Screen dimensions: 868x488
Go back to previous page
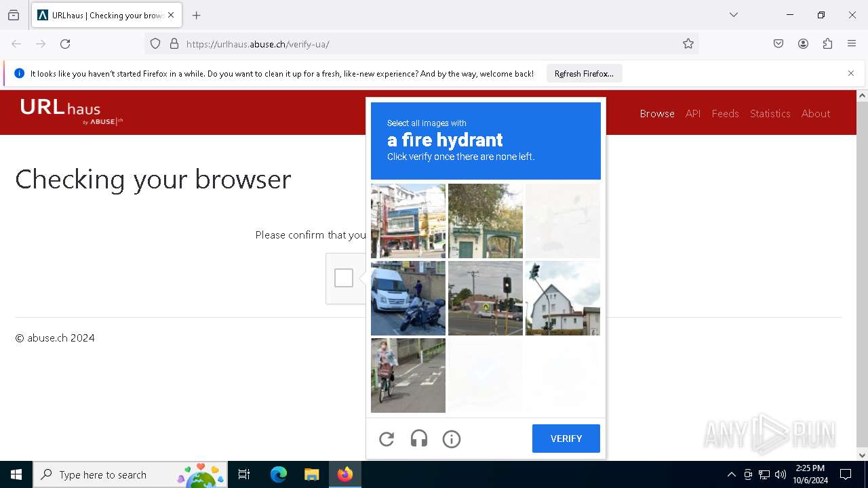(16, 44)
